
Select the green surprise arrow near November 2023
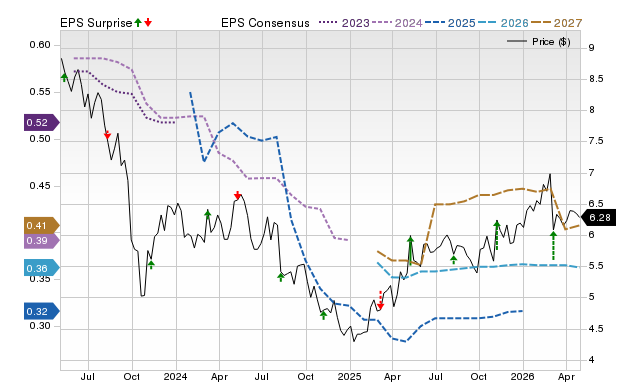click(151, 265)
